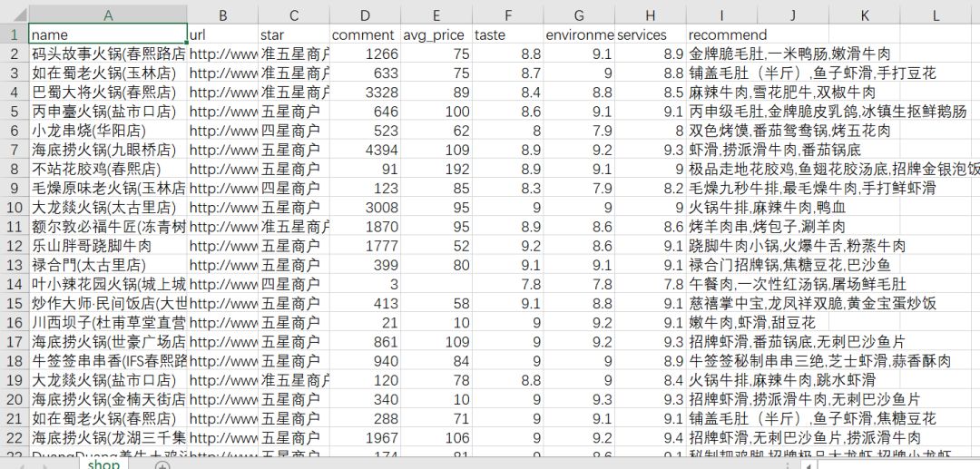Select row 20 header
The width and height of the screenshot is (980, 469).
tap(15, 399)
